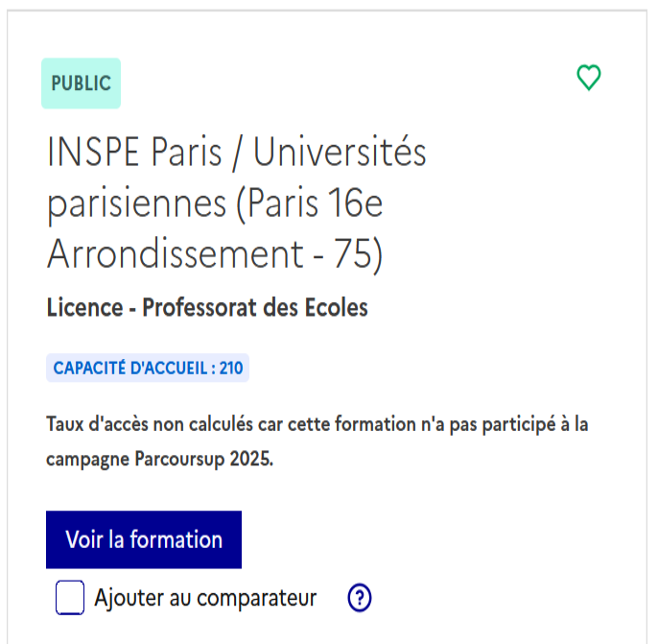The width and height of the screenshot is (658, 644).
Task: Click the number 210 in capacity badge
Action: click(230, 369)
